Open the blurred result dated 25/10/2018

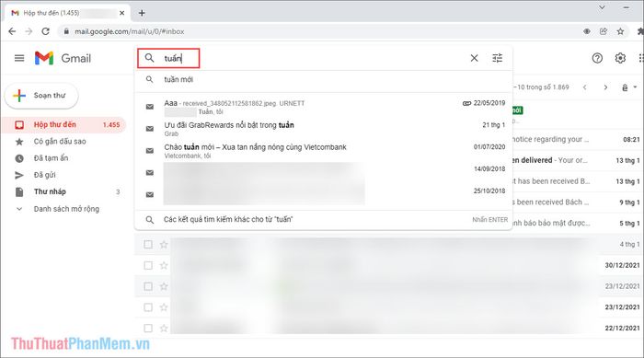[x=323, y=194]
